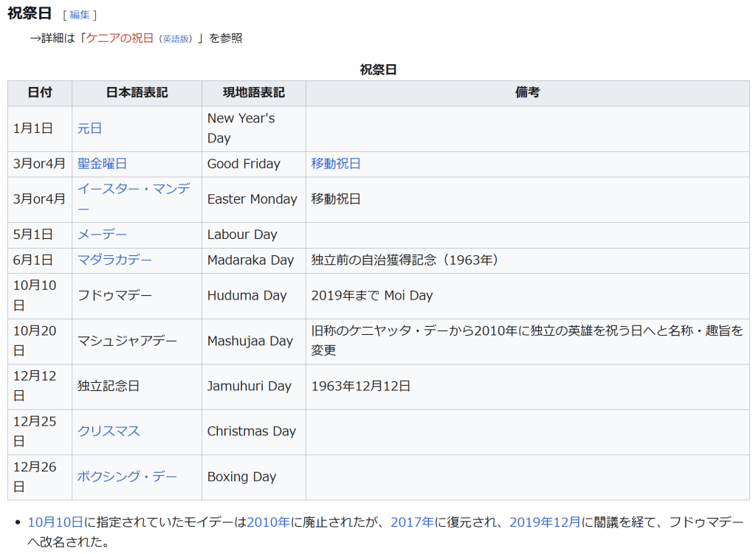This screenshot has height=554, width=756.
Task: Click the 2010年 link in the footnote
Action: click(x=269, y=522)
